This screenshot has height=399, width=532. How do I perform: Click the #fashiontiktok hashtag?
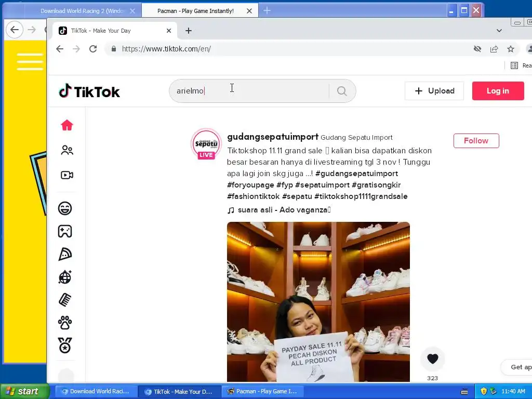pyautogui.click(x=253, y=196)
